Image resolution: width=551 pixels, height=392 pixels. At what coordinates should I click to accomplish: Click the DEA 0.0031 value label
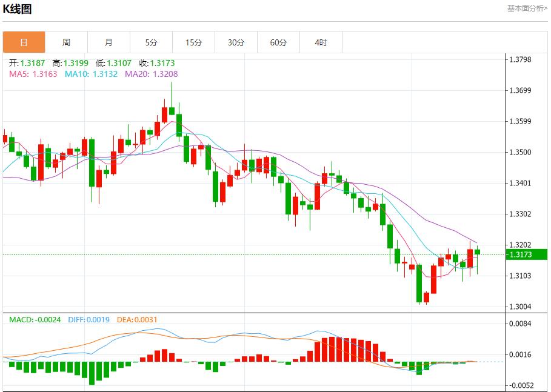131,319
